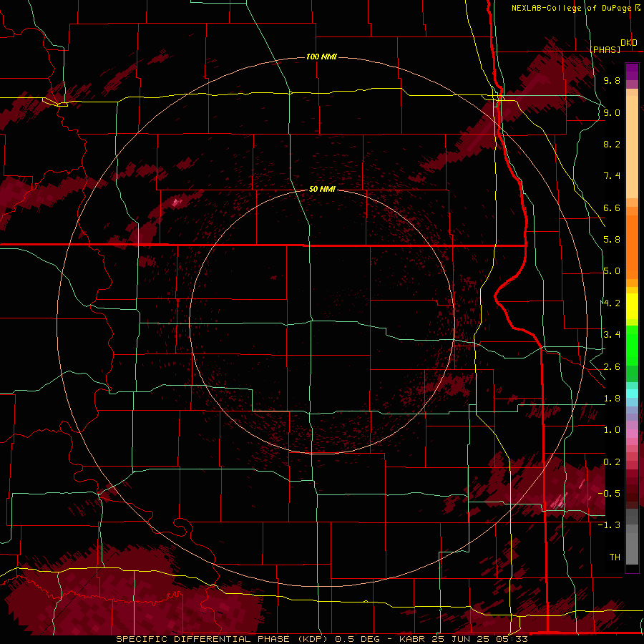This screenshot has width=644, height=644.
Task: Pick the cyan segment of the color bar
Action: click(x=632, y=394)
